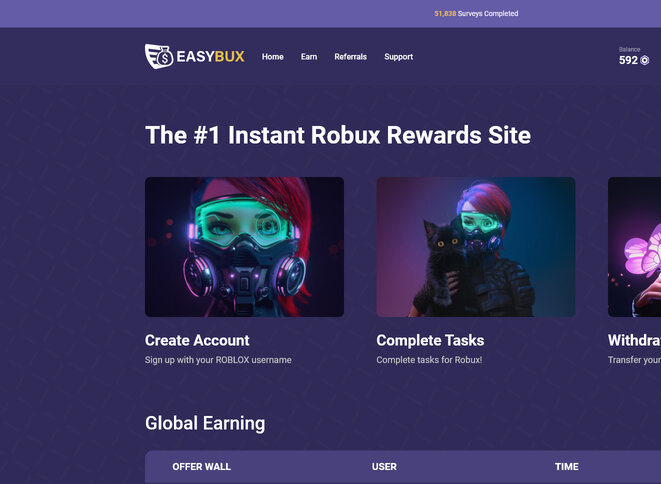
Task: Click the Complete Tasks heading
Action: pyautogui.click(x=430, y=340)
